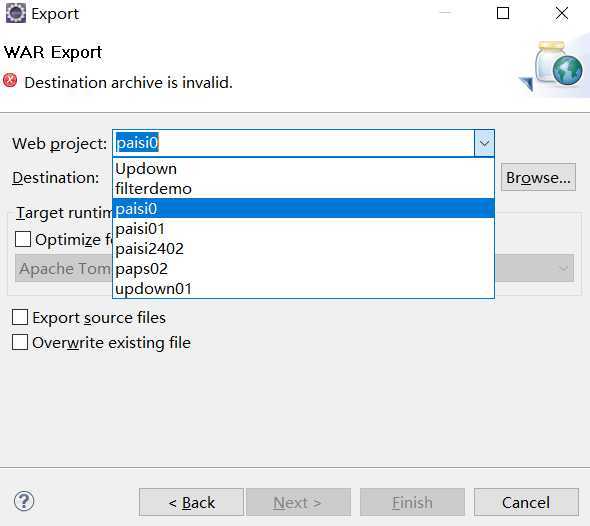Choose paps02 from the list
590x526 pixels.
point(303,269)
